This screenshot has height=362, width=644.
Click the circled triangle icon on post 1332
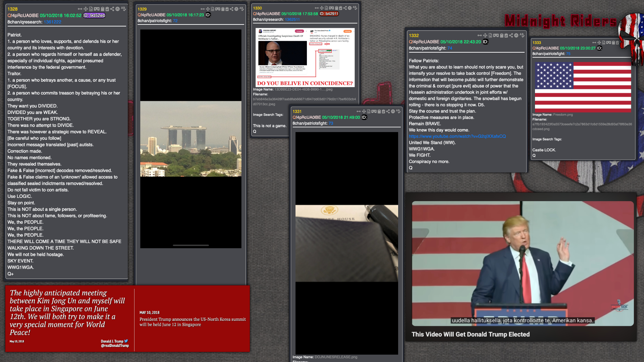[x=516, y=36]
